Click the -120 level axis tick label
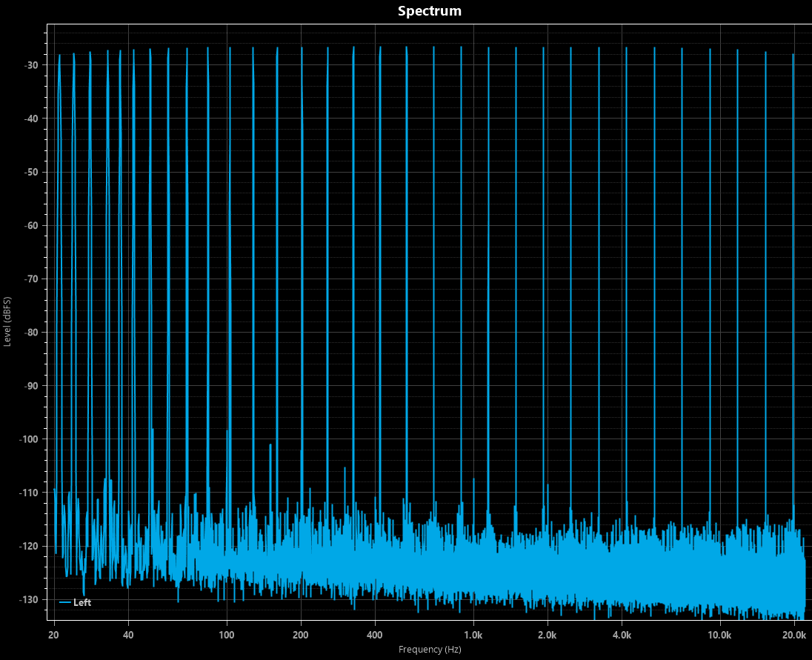812x660 pixels. (29, 546)
